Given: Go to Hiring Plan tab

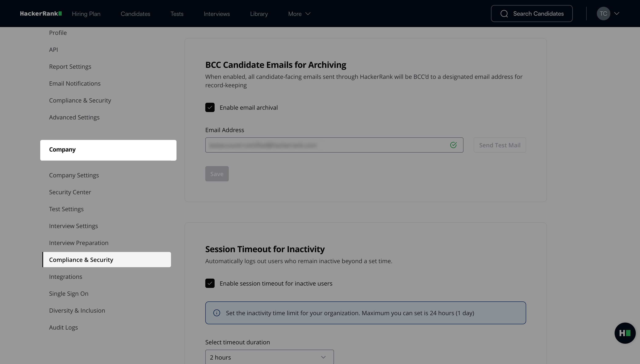Looking at the screenshot, I should click(86, 14).
